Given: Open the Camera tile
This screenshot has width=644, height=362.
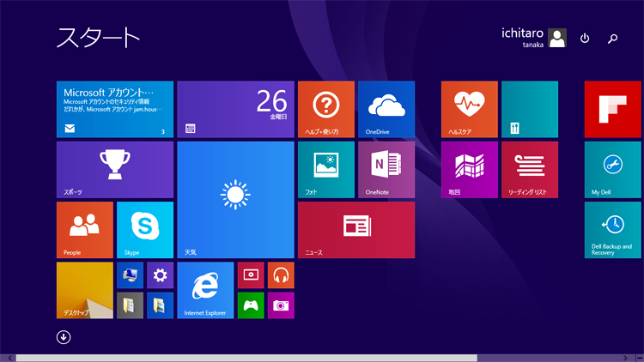Looking at the screenshot, I should 281,305.
